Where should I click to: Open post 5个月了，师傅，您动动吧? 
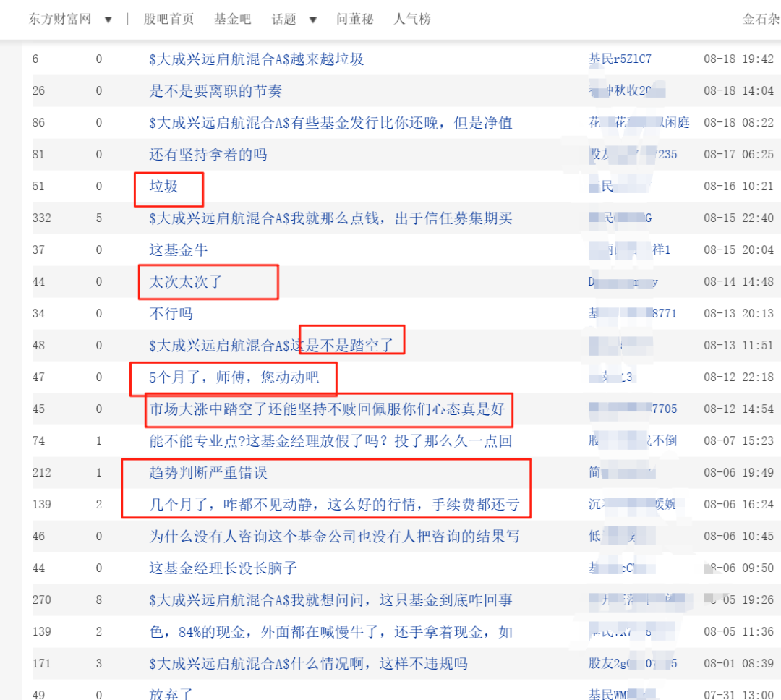click(234, 377)
